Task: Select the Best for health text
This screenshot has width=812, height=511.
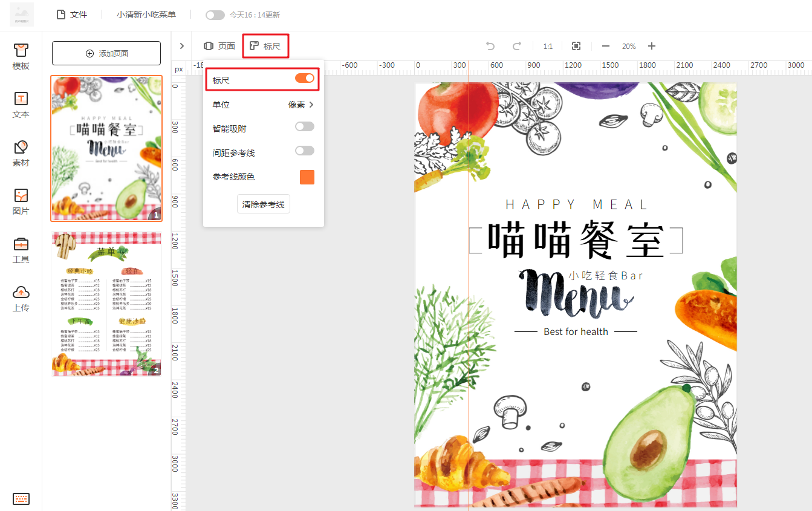Action: point(576,331)
